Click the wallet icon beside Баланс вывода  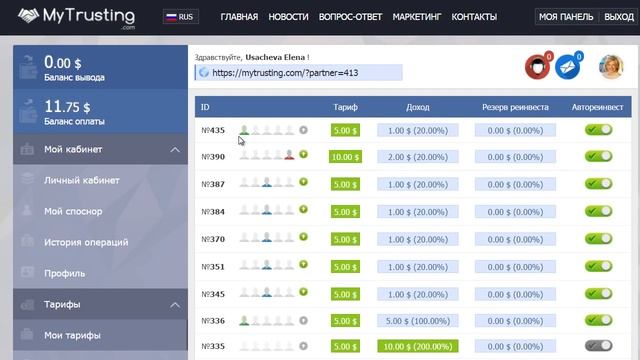(28, 67)
